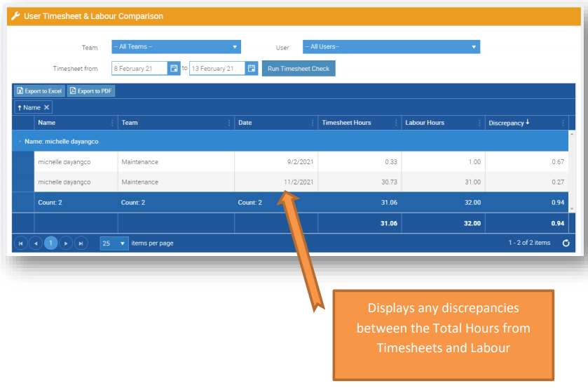The image size is (588, 388).
Task: Collapse the michelle dayangco group row
Action: 20,141
